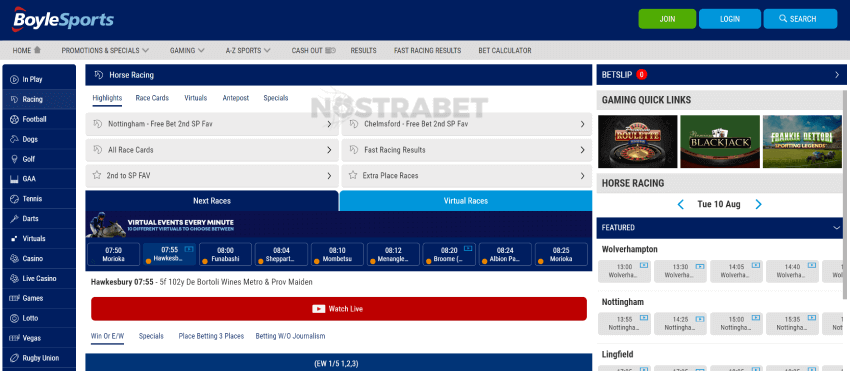Open the Results link in navbar

coord(363,50)
